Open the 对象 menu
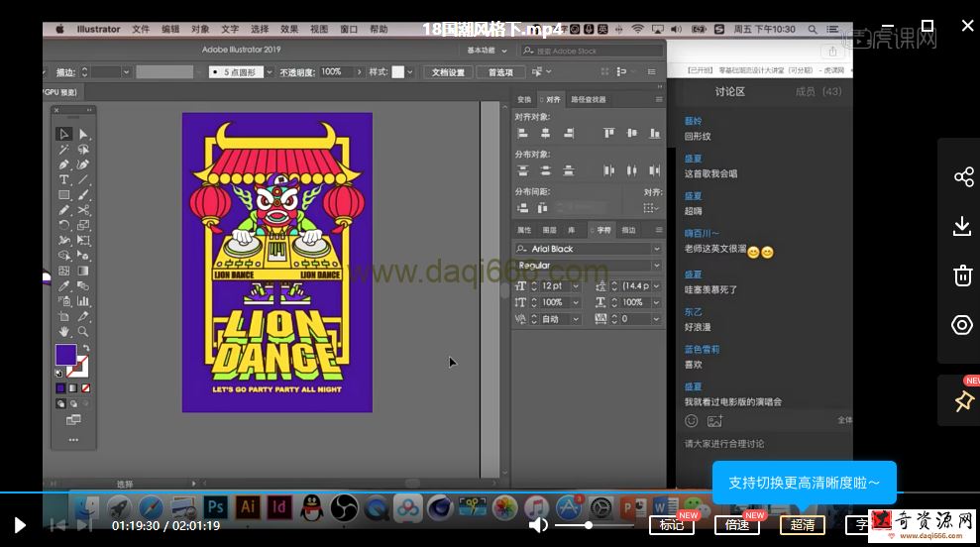This screenshot has width=980, height=547. tap(200, 29)
